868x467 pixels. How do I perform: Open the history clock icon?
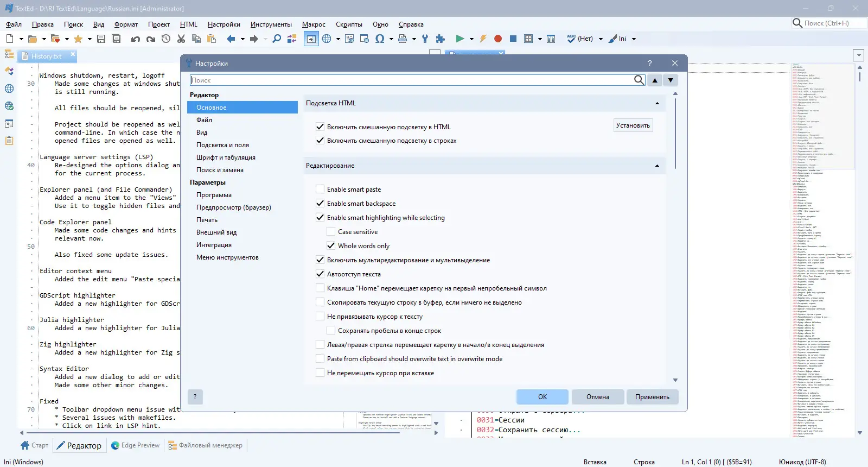166,39
